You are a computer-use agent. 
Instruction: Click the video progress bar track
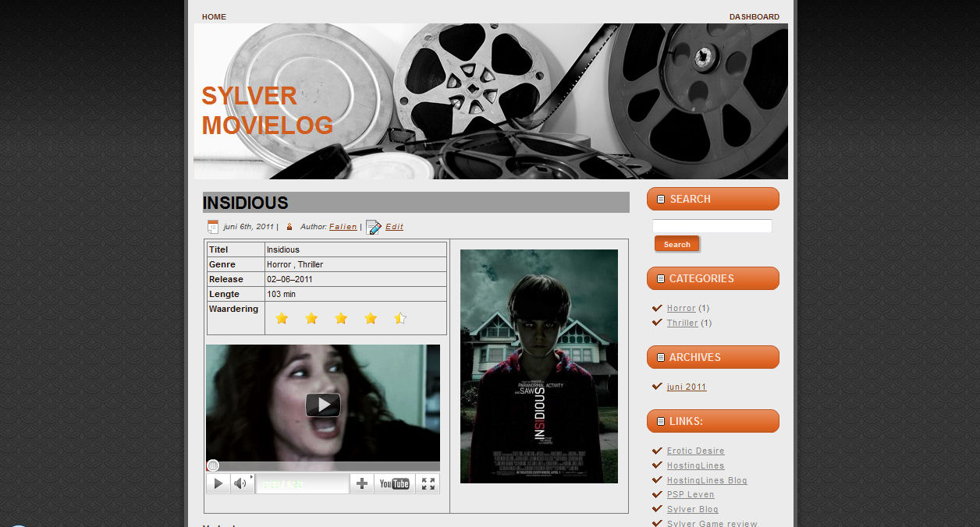pyautogui.click(x=323, y=466)
